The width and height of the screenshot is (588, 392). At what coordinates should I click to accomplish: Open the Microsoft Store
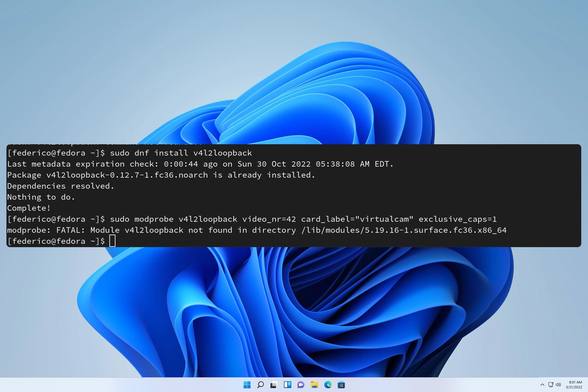[342, 385]
